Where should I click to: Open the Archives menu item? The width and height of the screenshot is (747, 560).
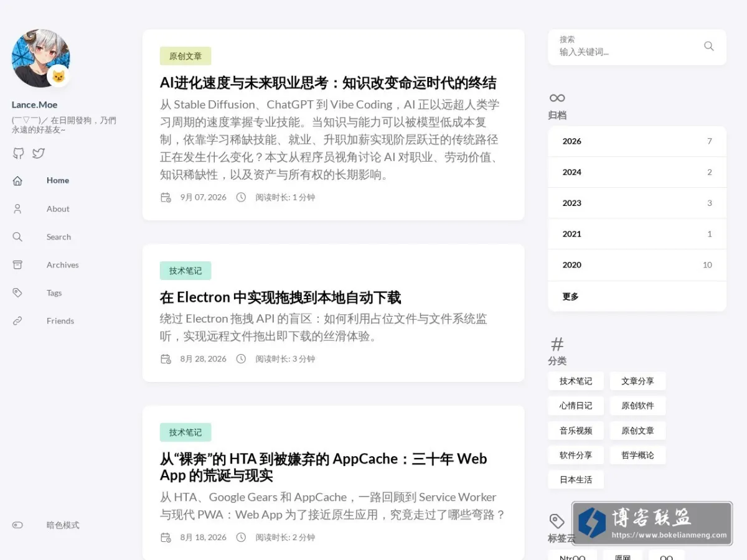click(63, 265)
